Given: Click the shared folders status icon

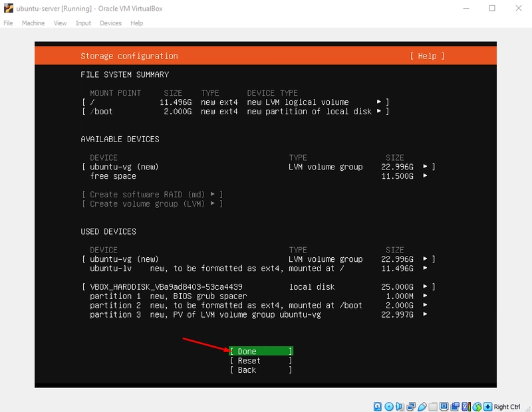Looking at the screenshot, I should point(433,407).
